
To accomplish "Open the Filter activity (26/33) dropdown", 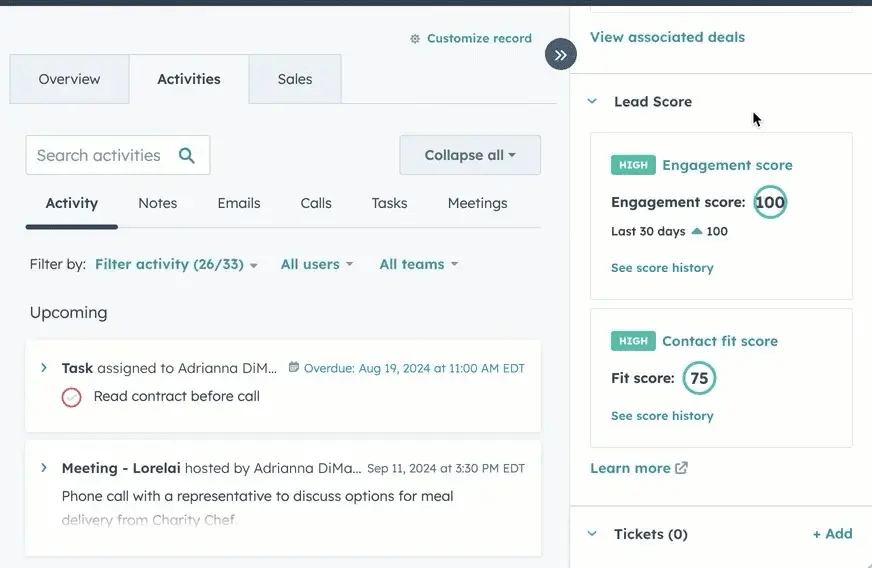I will click(x=176, y=264).
